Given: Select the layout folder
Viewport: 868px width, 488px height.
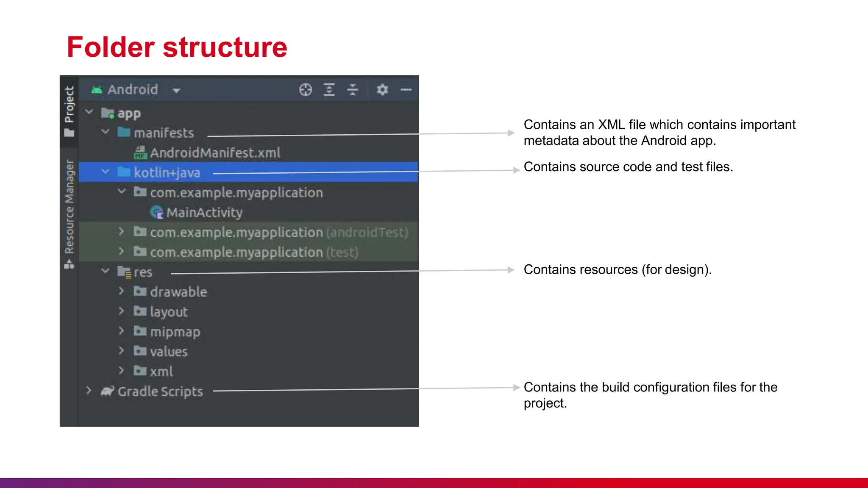Looking at the screenshot, I should pos(168,312).
